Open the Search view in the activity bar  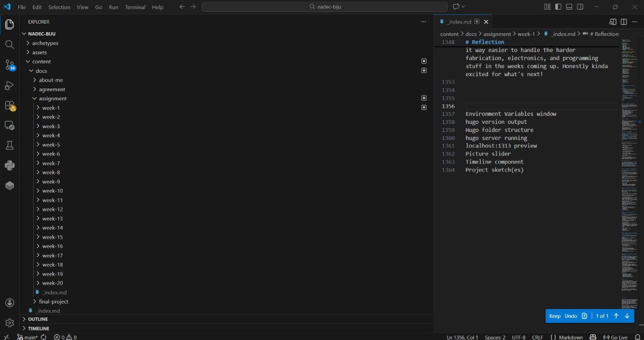(x=9, y=45)
